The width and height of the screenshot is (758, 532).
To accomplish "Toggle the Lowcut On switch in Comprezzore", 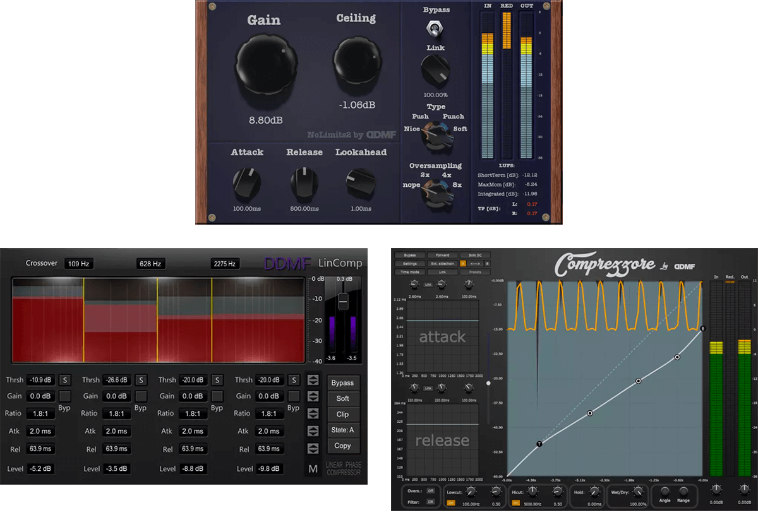I will click(x=452, y=504).
